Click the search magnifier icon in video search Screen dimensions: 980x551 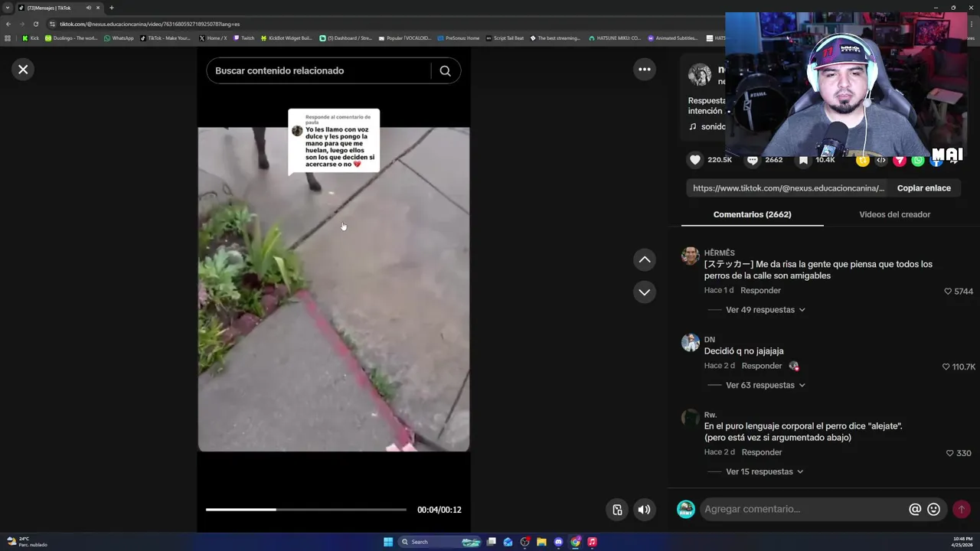[445, 70]
